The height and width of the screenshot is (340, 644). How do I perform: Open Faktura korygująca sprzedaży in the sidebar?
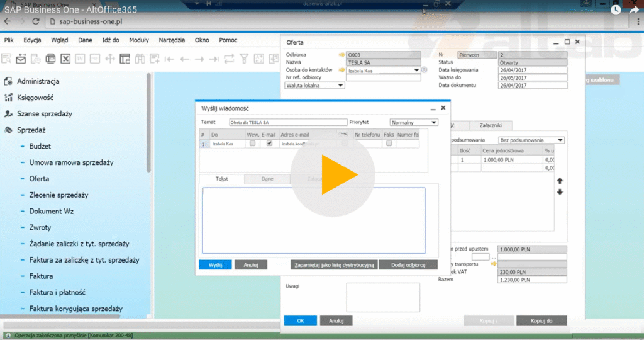pyautogui.click(x=76, y=309)
